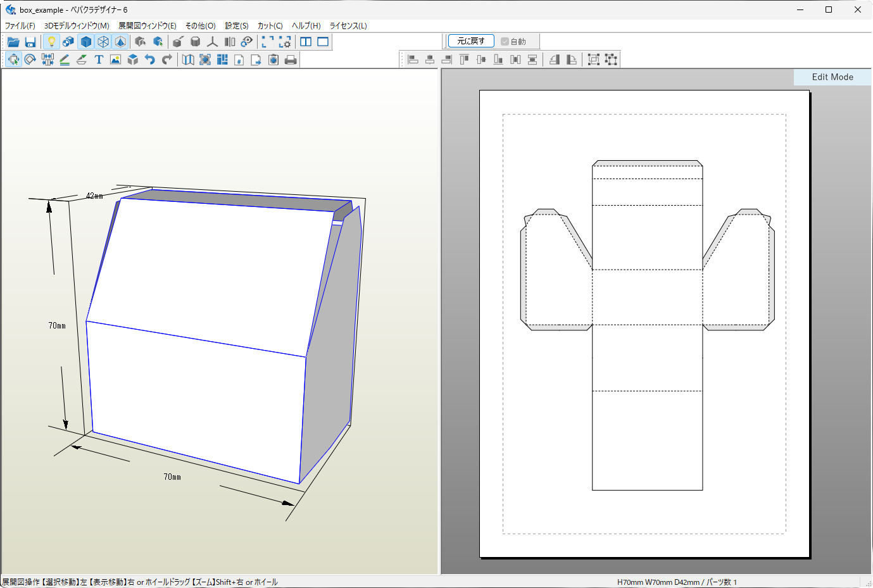This screenshot has height=588, width=873.
Task: Click the gray cube with pencil icon
Action: 179,42
